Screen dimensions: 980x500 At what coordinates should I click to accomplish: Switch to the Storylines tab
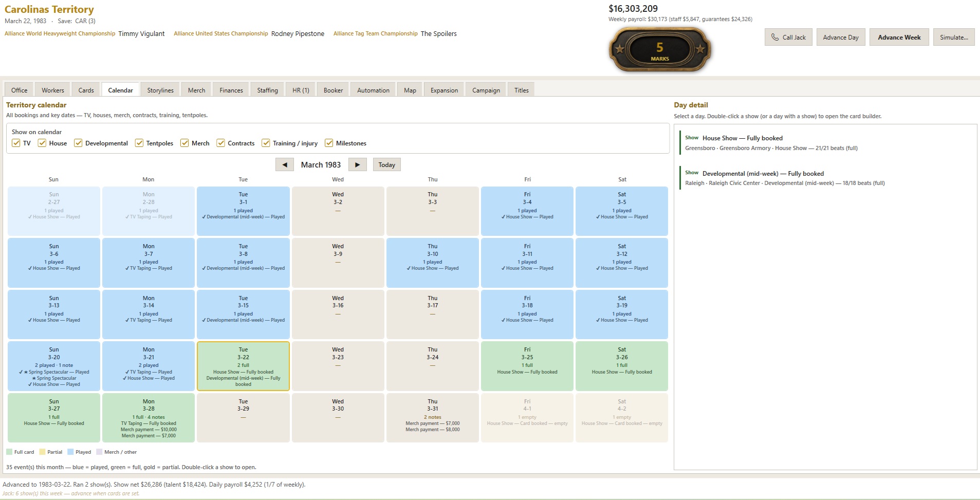160,90
